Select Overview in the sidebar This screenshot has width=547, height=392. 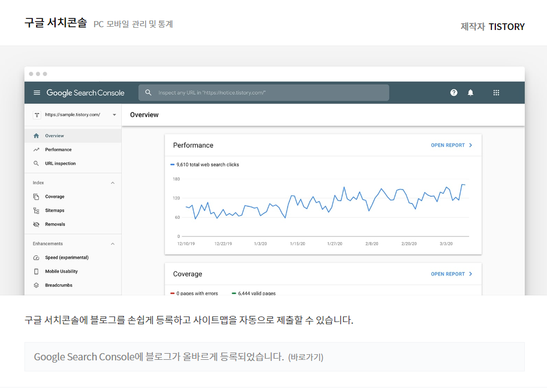[x=73, y=135]
